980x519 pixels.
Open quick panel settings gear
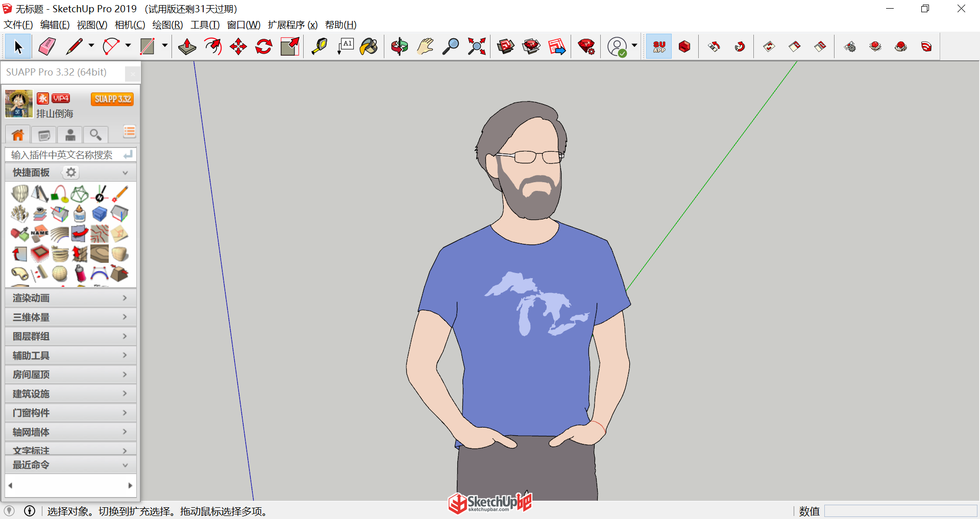[x=71, y=172]
